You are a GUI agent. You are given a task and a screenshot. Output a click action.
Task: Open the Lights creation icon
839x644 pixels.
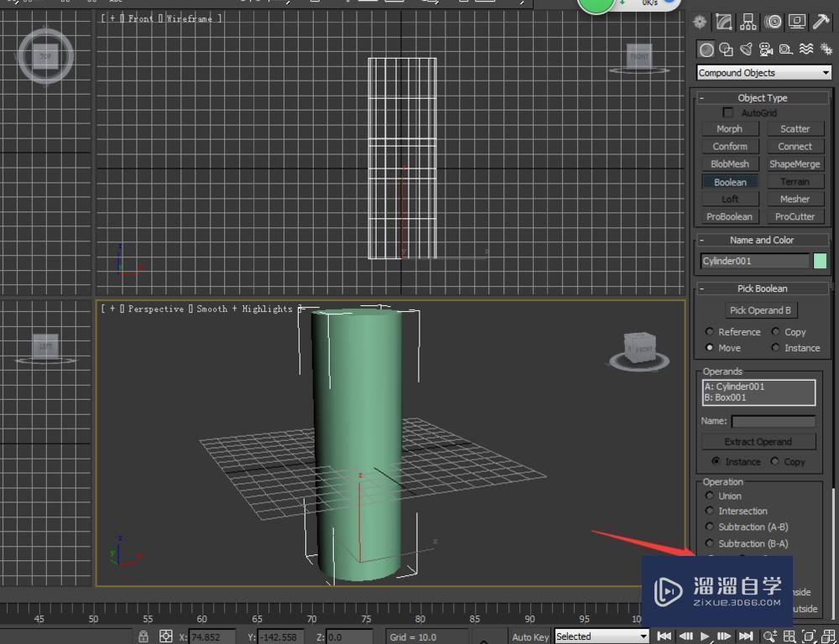pyautogui.click(x=747, y=49)
